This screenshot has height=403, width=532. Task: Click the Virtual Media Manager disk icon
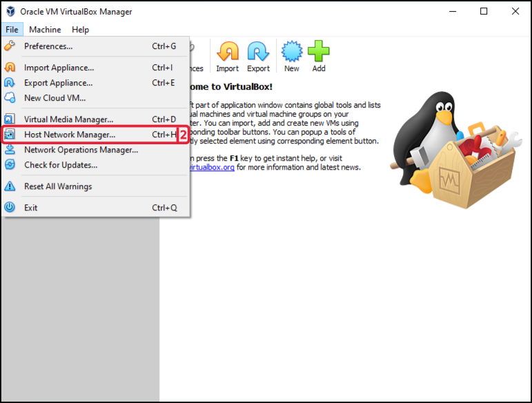(x=10, y=119)
